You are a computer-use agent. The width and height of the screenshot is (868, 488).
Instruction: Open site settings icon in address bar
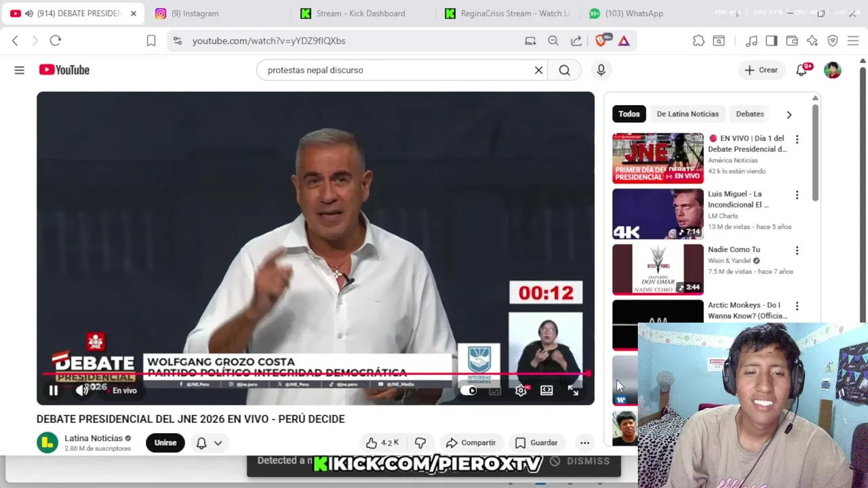point(178,41)
